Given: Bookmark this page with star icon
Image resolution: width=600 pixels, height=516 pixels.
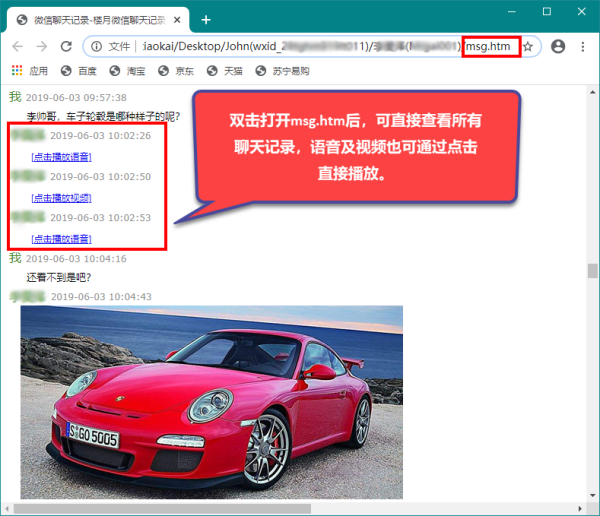Looking at the screenshot, I should pyautogui.click(x=528, y=47).
